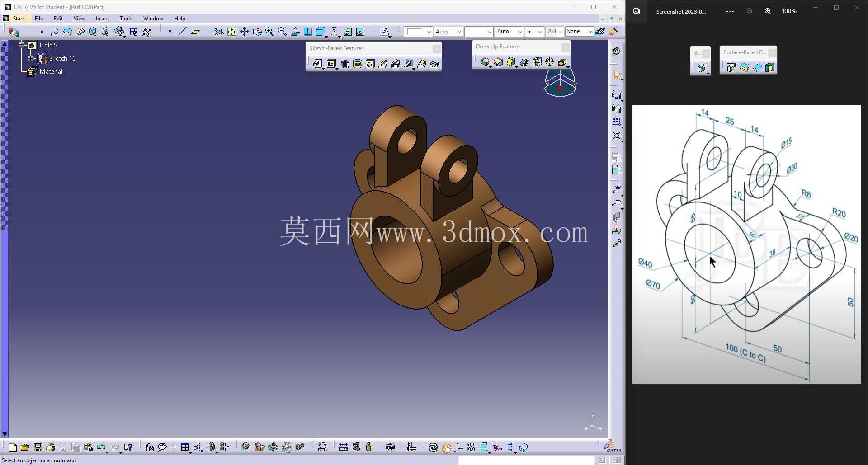The height and width of the screenshot is (465, 868).
Task: Select Hole.5 in the specification tree
Action: point(48,45)
